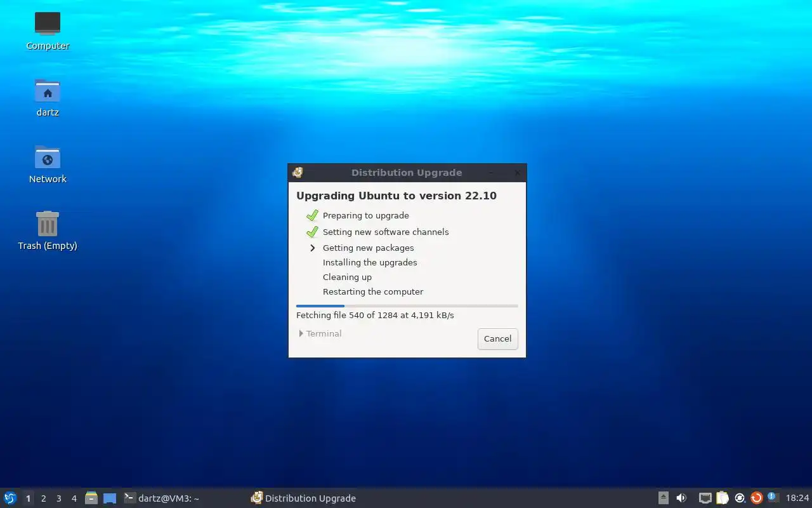Viewport: 812px width, 508px height.
Task: Click the arrow beside Getting new packages
Action: (312, 248)
